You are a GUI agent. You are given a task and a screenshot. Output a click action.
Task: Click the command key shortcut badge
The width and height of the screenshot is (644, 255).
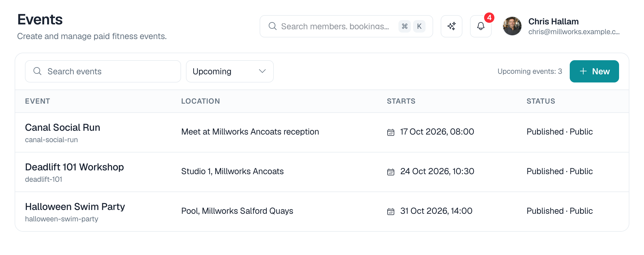click(405, 26)
